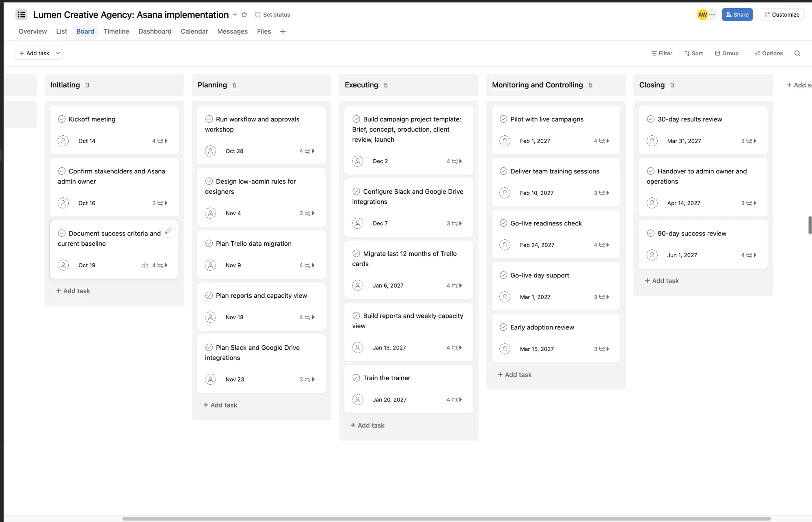The image size is (812, 522).
Task: Open the Filter control
Action: point(662,53)
